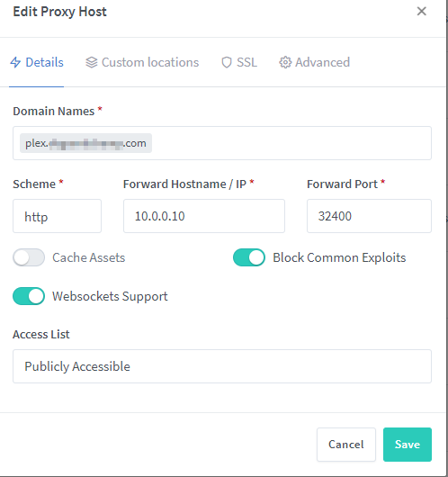448x477 pixels.
Task: Click the shield icon beside SSL
Action: [x=227, y=62]
